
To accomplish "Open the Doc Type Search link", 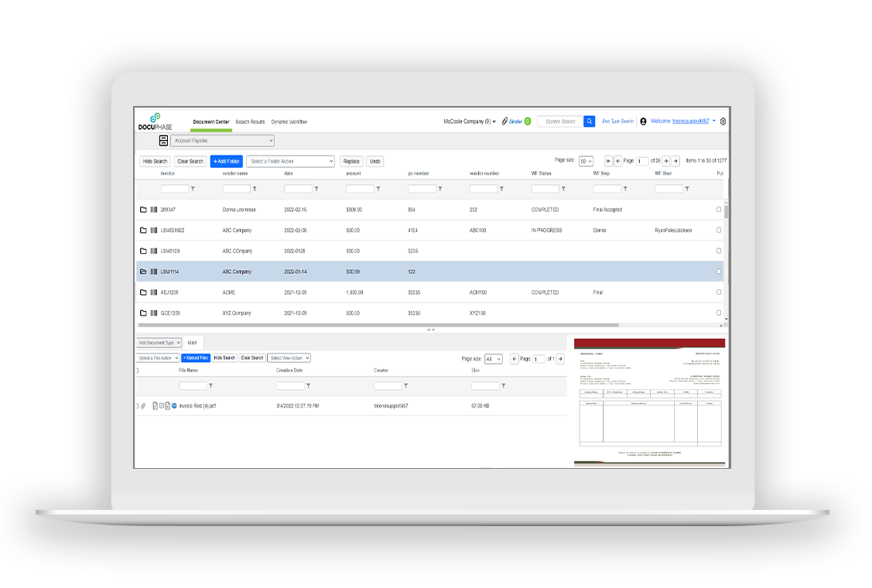I will tap(618, 121).
